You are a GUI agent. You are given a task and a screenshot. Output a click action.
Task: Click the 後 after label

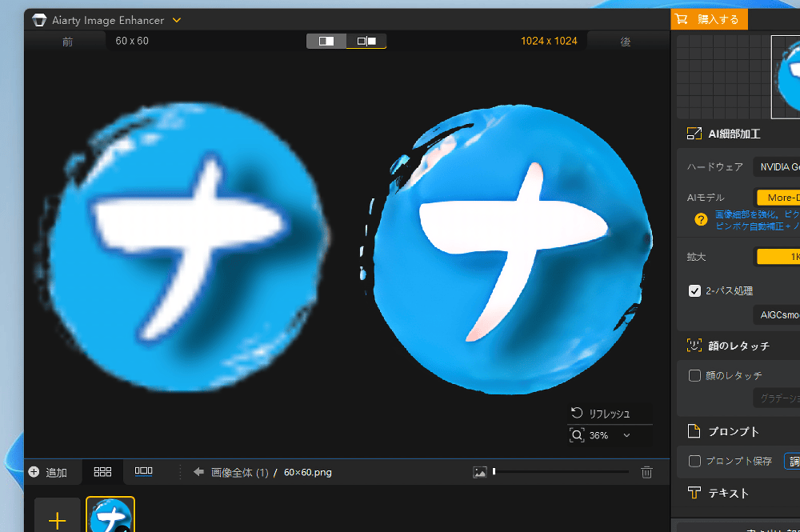point(626,42)
